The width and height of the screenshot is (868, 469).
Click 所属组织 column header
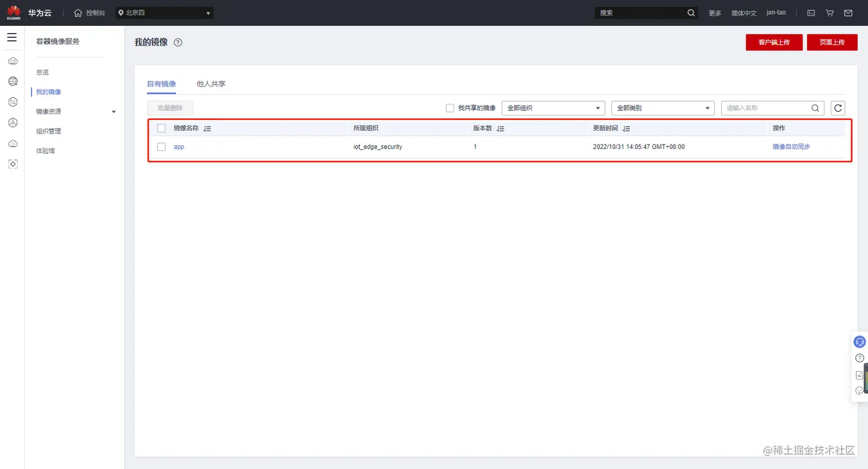[366, 128]
